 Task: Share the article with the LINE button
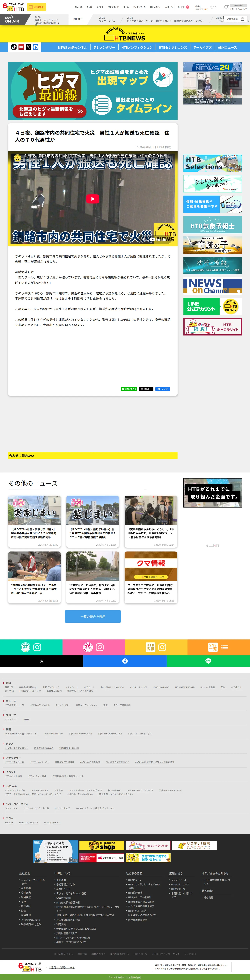click(x=129, y=389)
